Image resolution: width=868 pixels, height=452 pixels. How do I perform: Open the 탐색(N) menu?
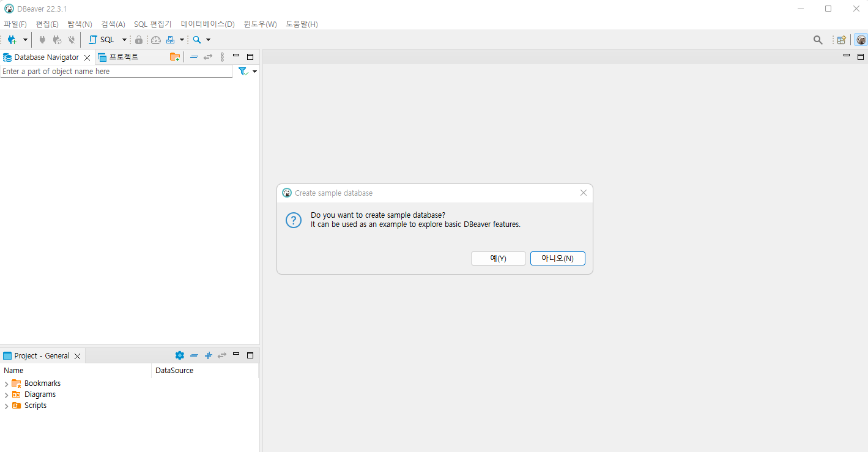(x=80, y=24)
